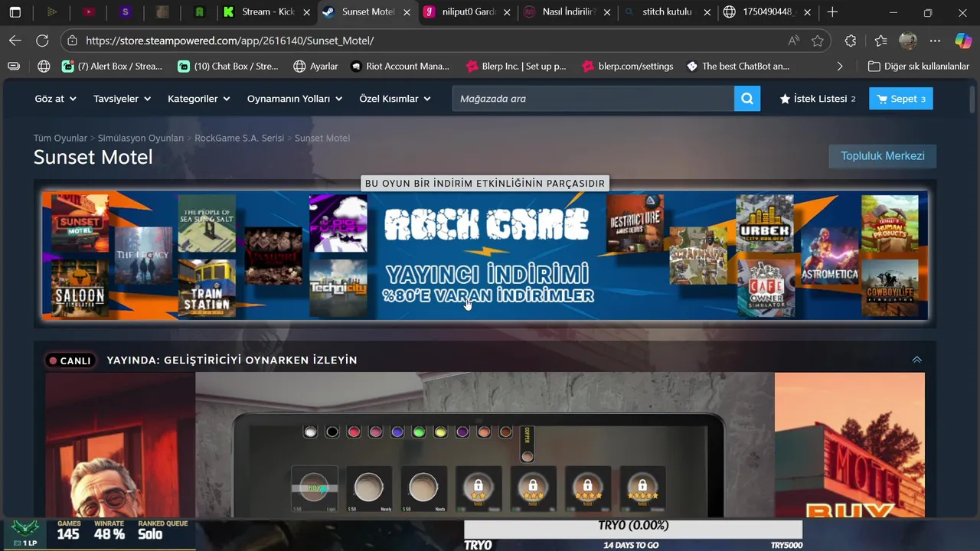This screenshot has height=551, width=980.
Task: Expand the Kategoriler dropdown menu
Action: click(198, 99)
